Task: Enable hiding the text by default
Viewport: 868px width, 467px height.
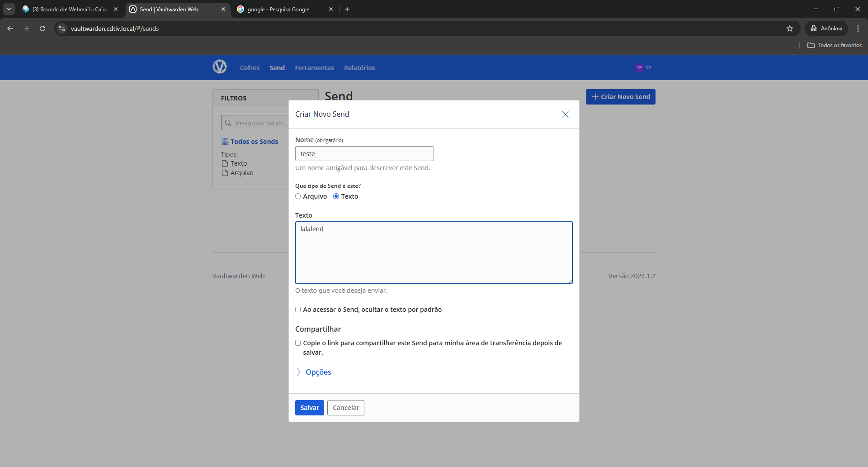Action: [x=298, y=310]
